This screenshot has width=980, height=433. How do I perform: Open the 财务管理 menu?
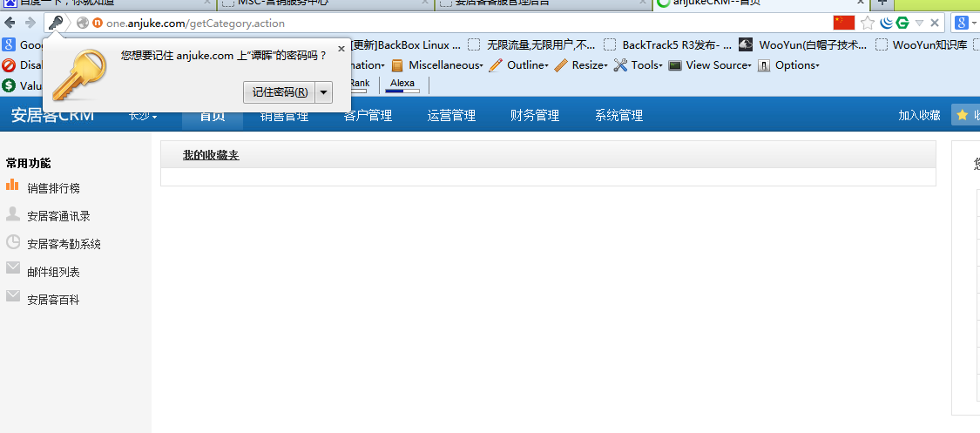tap(535, 116)
